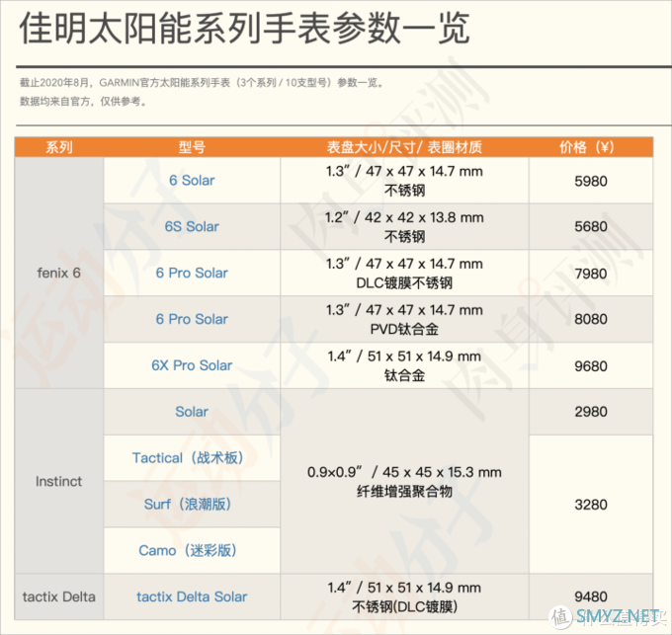This screenshot has height=635, width=672.
Task: Select the DLC镀膜不锈钢 material text
Action: click(x=404, y=282)
